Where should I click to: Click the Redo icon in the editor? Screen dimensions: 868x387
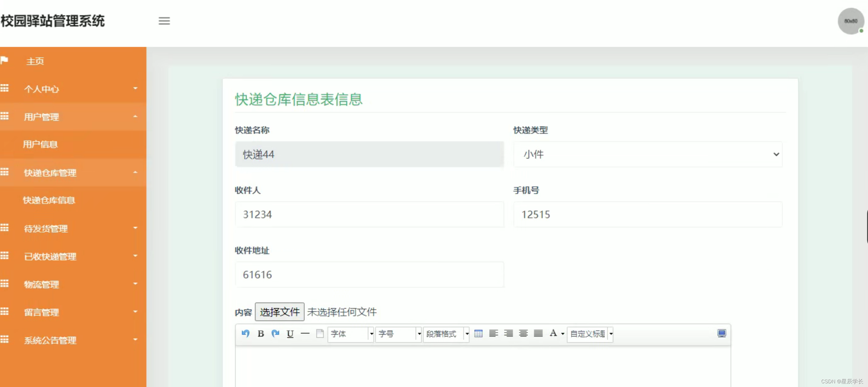click(x=275, y=334)
